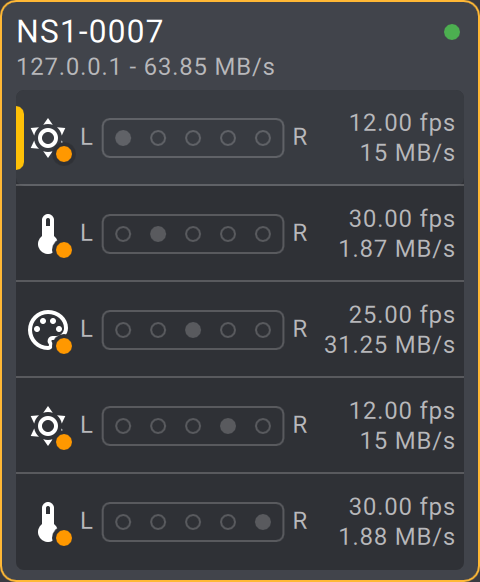
Task: Select second position dot in the 1.87 MB/s row
Action: pyautogui.click(x=158, y=234)
